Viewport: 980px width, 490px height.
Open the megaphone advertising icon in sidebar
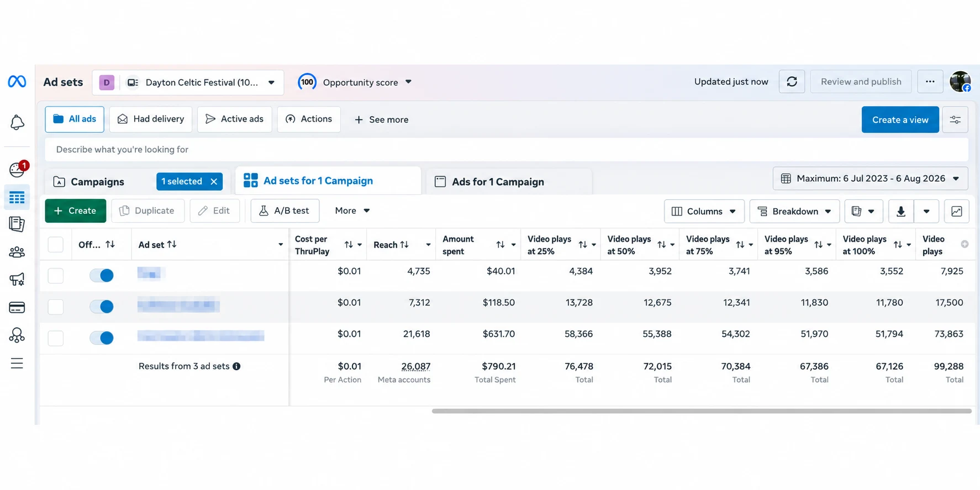pyautogui.click(x=17, y=280)
